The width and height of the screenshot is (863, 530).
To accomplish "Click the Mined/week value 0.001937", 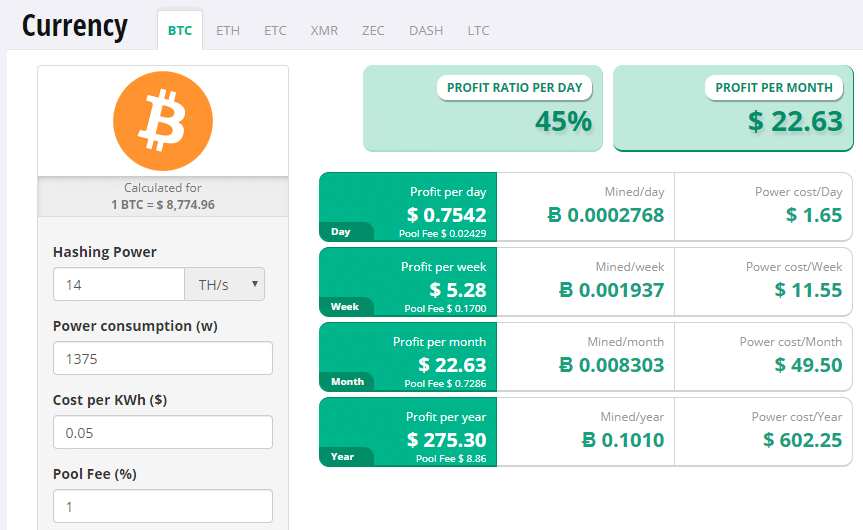I will [x=621, y=290].
